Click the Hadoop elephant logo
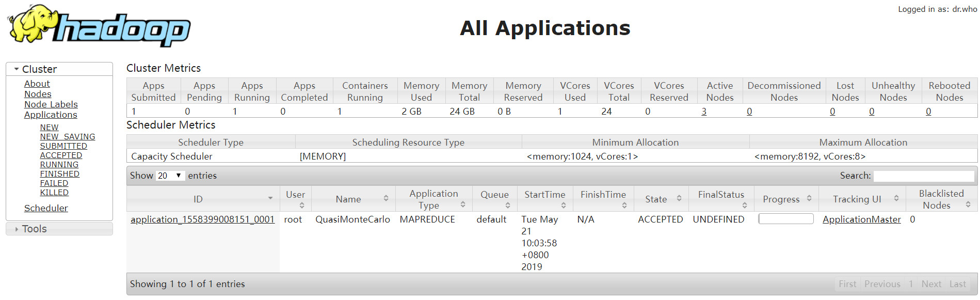The height and width of the screenshot is (300, 980). [99, 26]
